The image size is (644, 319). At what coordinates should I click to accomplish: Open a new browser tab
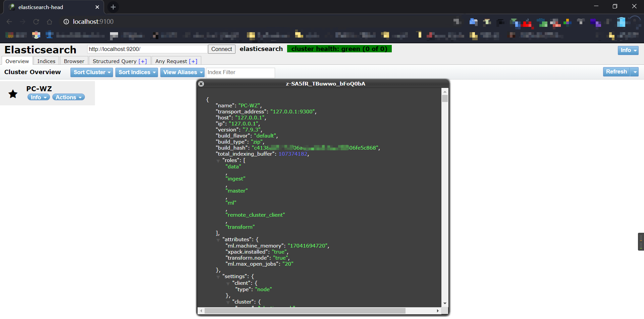[x=113, y=7]
